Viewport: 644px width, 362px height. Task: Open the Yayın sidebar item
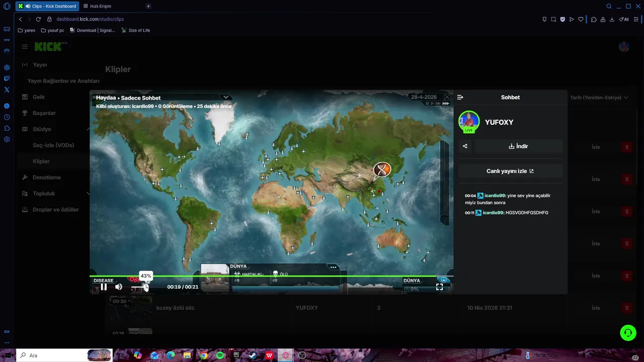(40, 65)
